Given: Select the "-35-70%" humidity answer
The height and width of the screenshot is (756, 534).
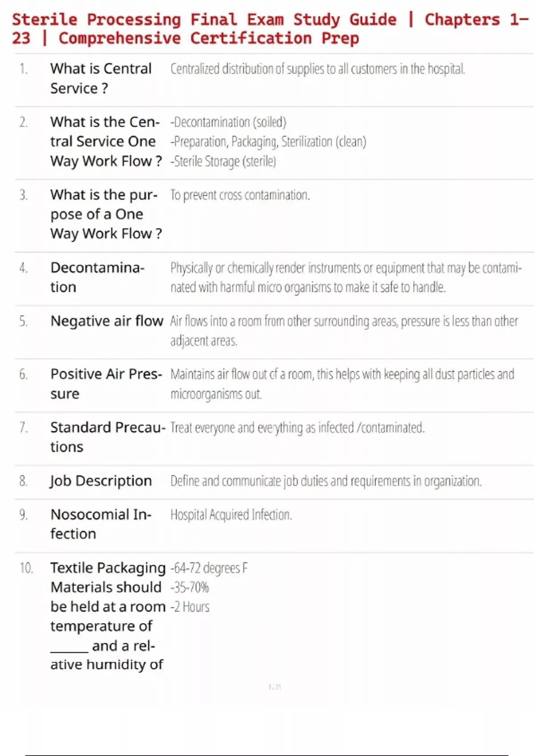Looking at the screenshot, I should (x=190, y=587).
